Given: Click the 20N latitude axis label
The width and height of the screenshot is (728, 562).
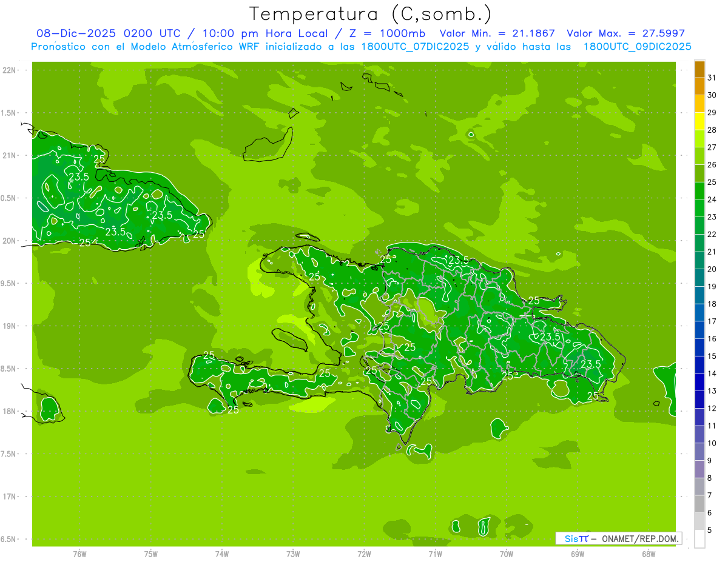Looking at the screenshot, I should pyautogui.click(x=10, y=241).
